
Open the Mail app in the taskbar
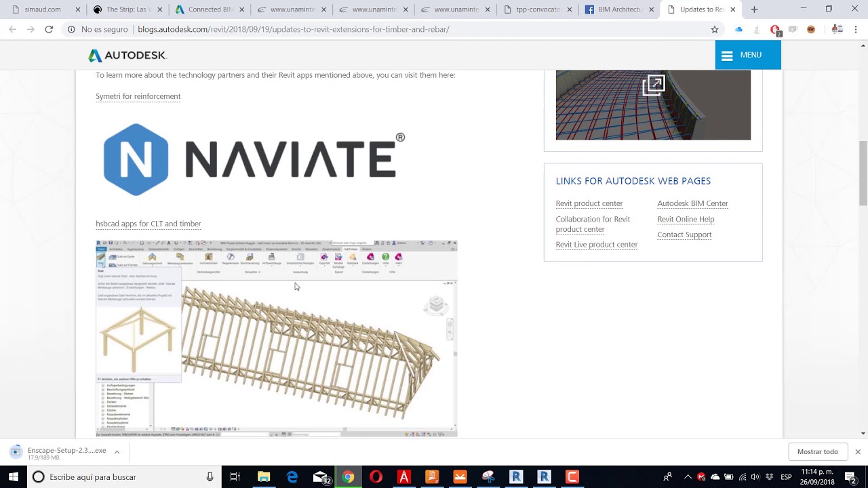321,477
